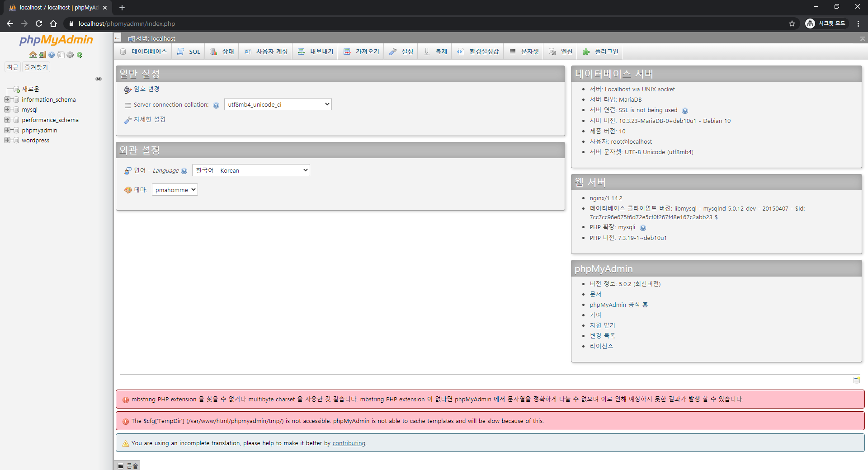Open the 복제 tab
This screenshot has width=868, height=470.
[435, 52]
